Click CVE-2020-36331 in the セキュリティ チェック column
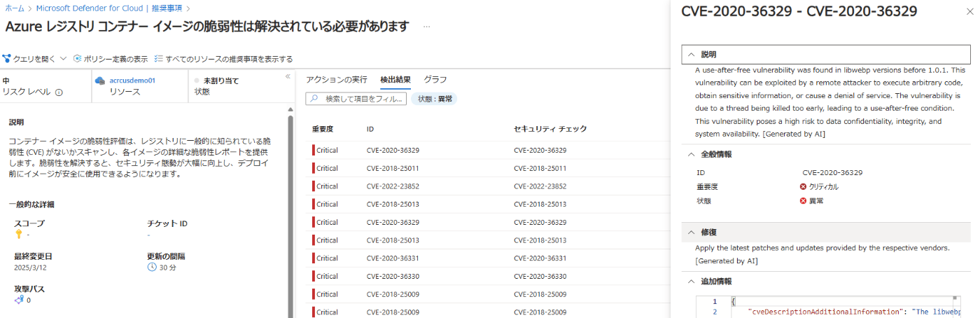980x318 pixels. point(540,258)
